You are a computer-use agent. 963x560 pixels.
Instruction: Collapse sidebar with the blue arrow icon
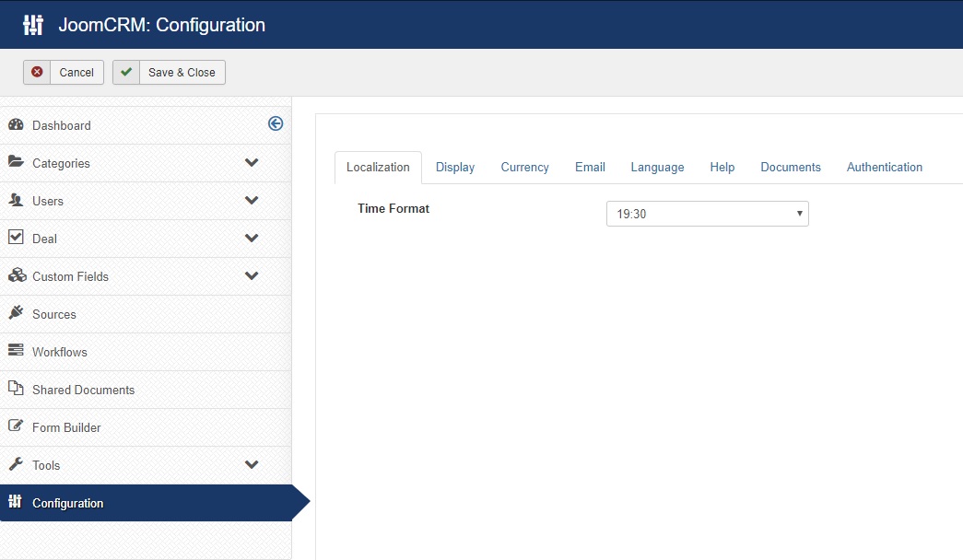pos(276,123)
